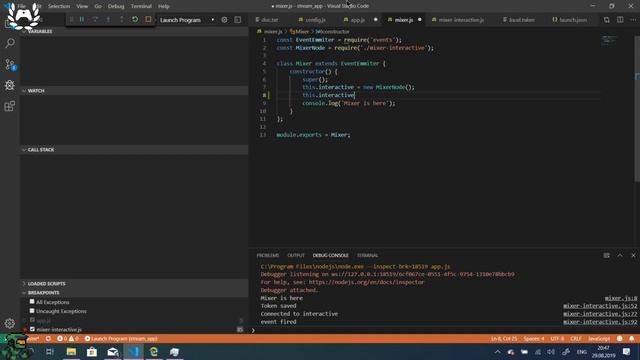Split the editor to the right
This screenshot has height=360, width=640.
[620, 20]
